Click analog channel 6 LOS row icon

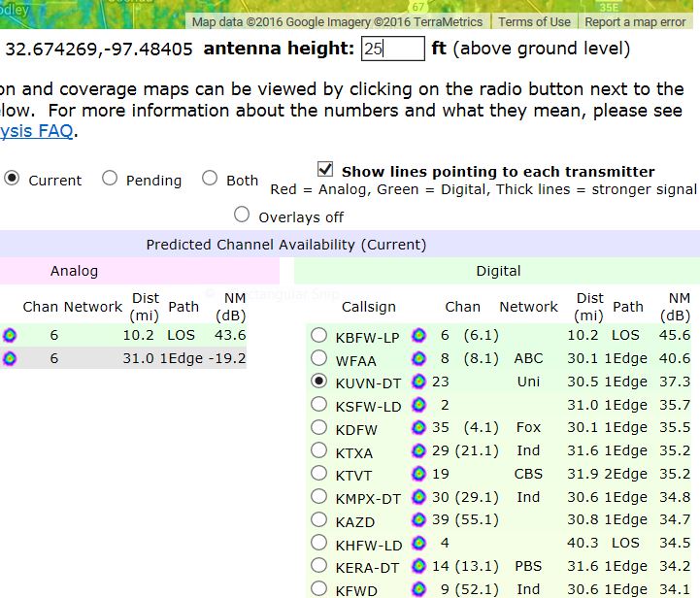(10, 336)
